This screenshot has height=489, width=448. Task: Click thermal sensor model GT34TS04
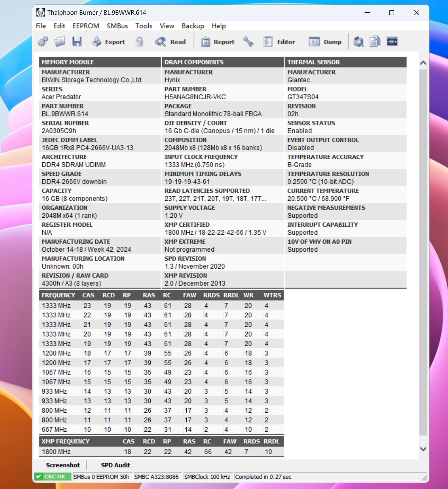tap(303, 97)
